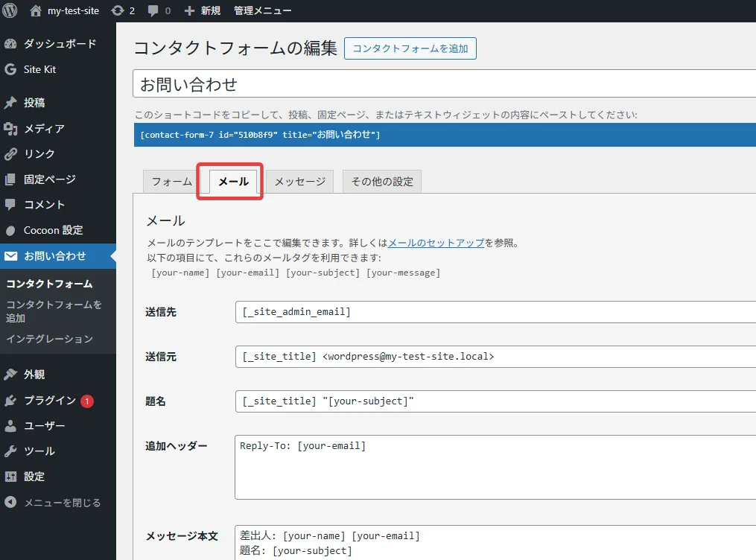Click the [your-email] mail tag in tag list
Image resolution: width=756 pixels, height=560 pixels.
pos(248,273)
